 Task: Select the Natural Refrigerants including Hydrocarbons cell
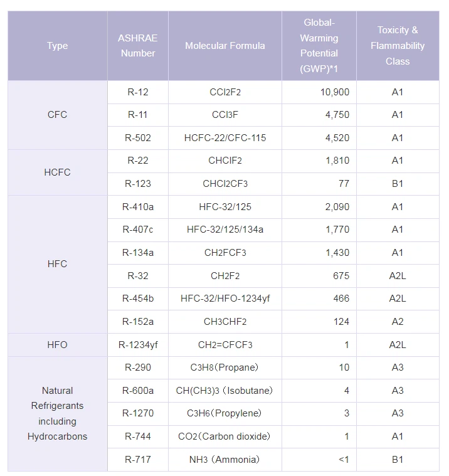[57, 413]
